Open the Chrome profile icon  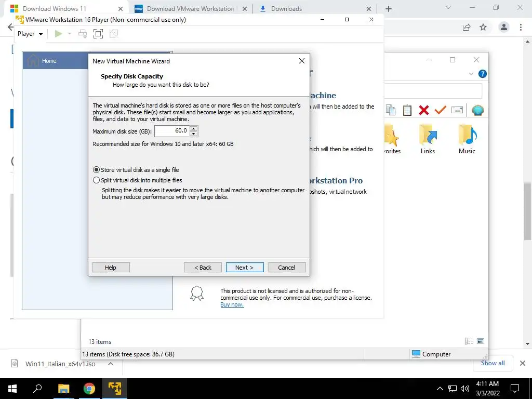[x=504, y=27]
